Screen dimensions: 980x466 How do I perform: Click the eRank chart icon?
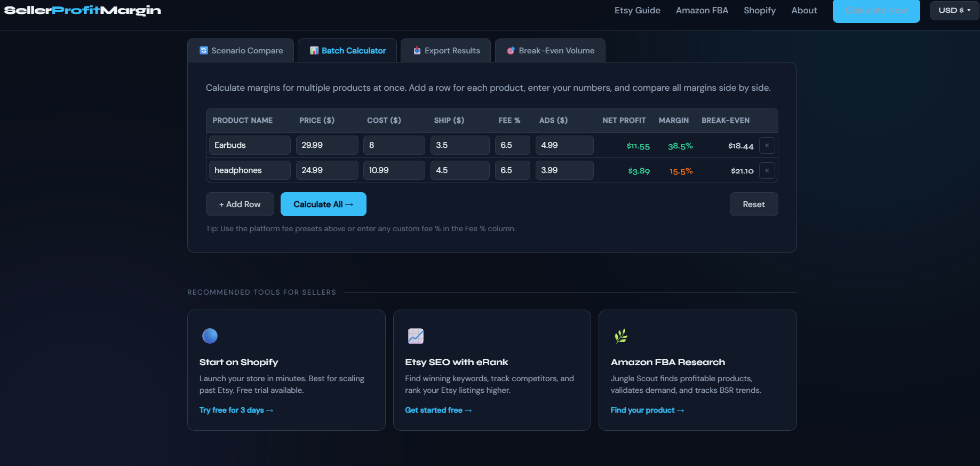click(x=416, y=336)
